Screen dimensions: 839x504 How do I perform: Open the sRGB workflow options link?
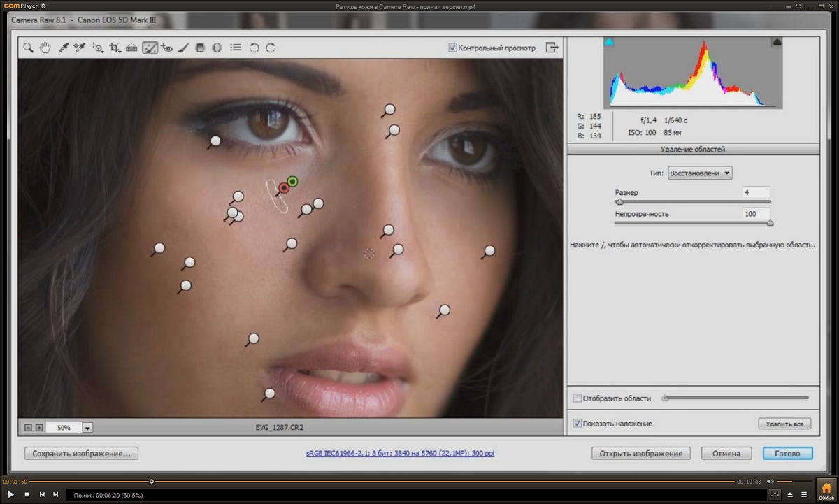pos(400,453)
